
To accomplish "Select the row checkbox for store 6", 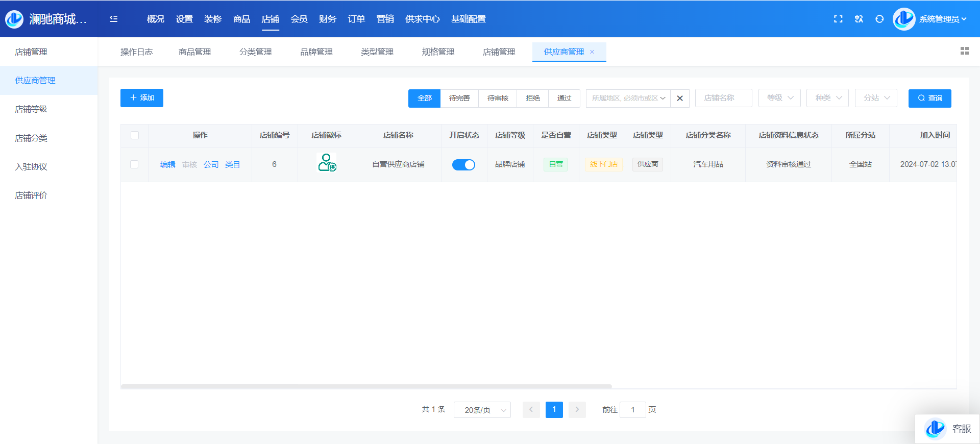I will point(134,164).
